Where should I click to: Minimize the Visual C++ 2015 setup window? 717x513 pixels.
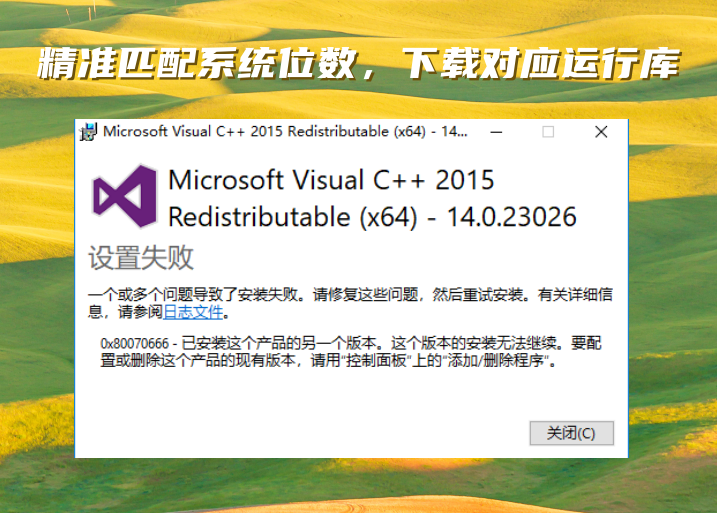(496, 132)
